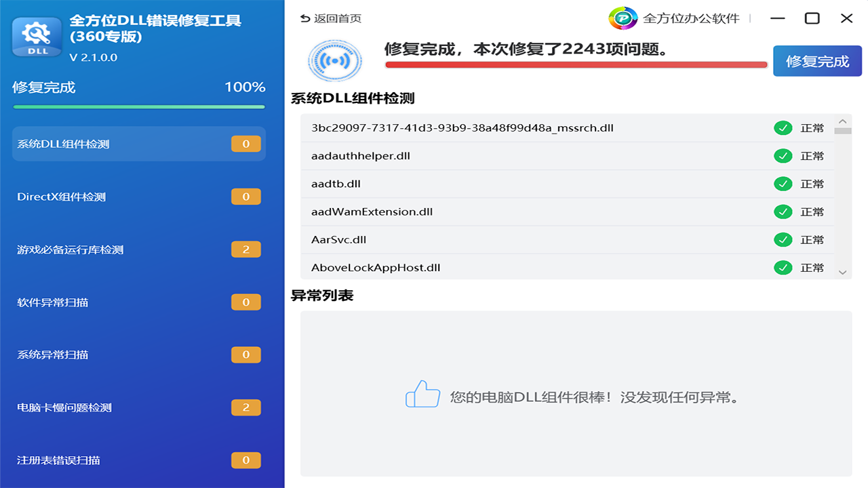868x488 pixels.
Task: Click the back arrow icon before 返回首页
Action: click(304, 18)
